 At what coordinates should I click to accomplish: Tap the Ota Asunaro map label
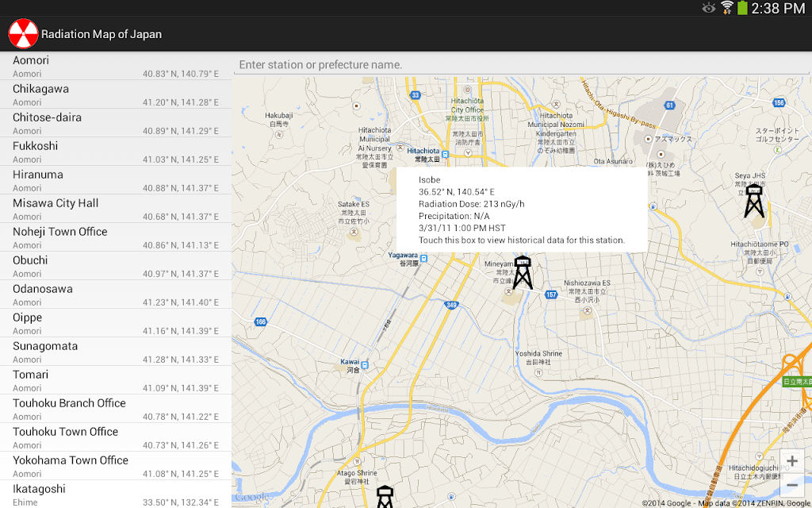pos(613,161)
